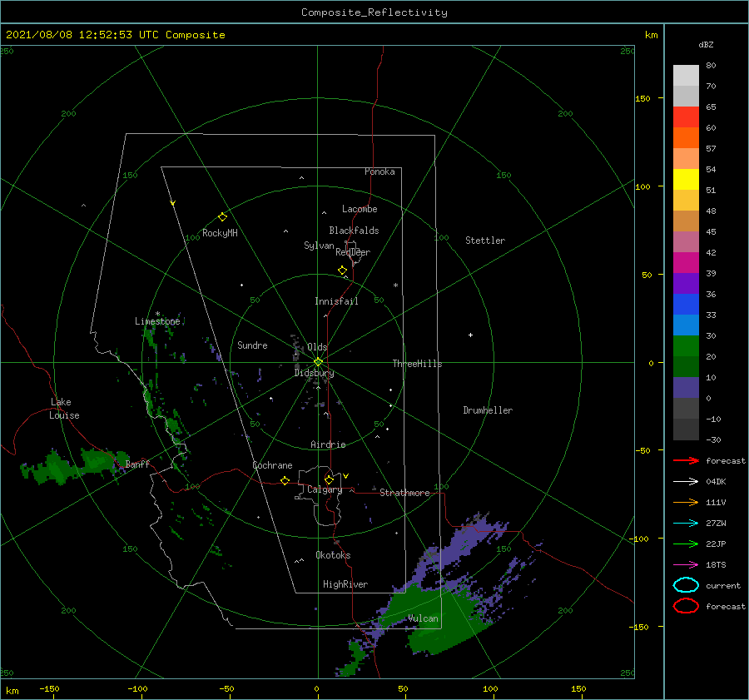
Task: Click the Okotoks label
Action: [333, 555]
